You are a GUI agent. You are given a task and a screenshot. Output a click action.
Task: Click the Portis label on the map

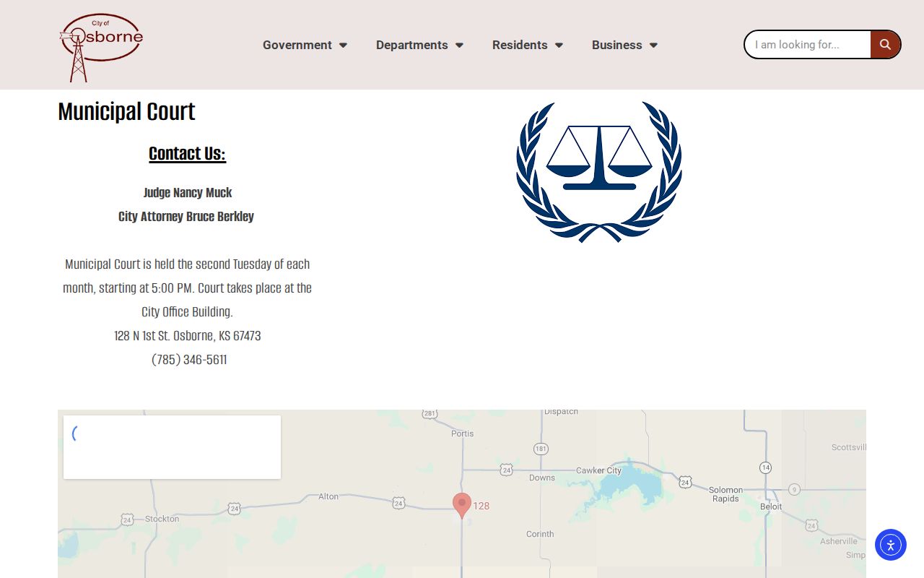pos(462,433)
